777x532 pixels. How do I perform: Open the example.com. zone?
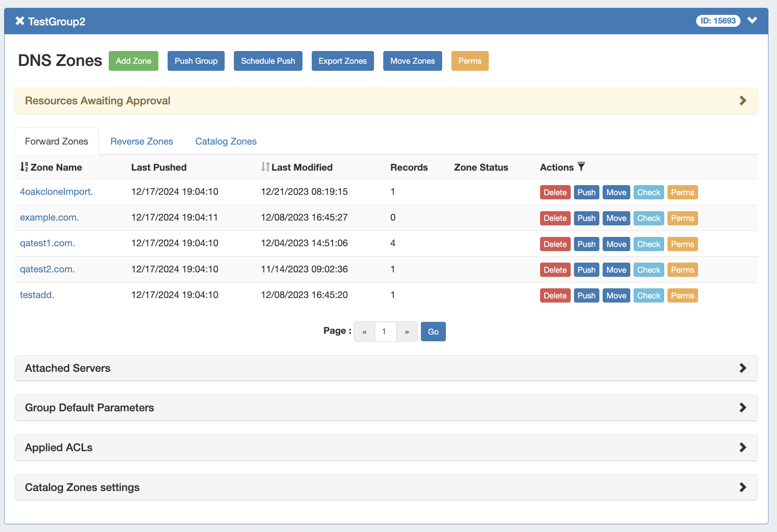point(49,217)
